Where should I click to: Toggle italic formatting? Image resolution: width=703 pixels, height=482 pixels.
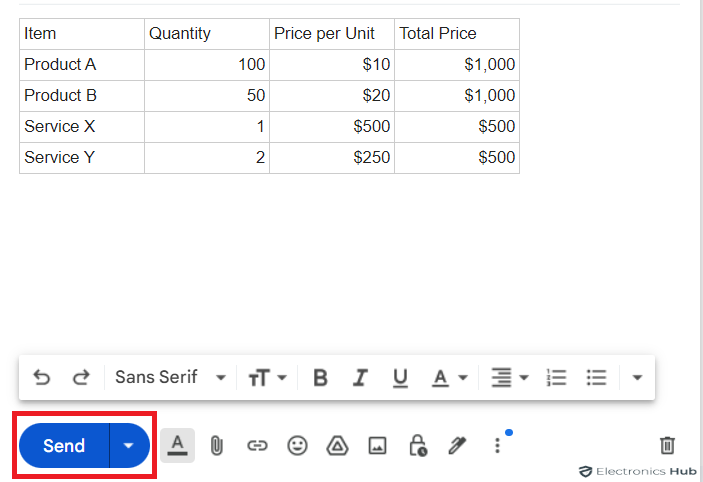pos(360,378)
